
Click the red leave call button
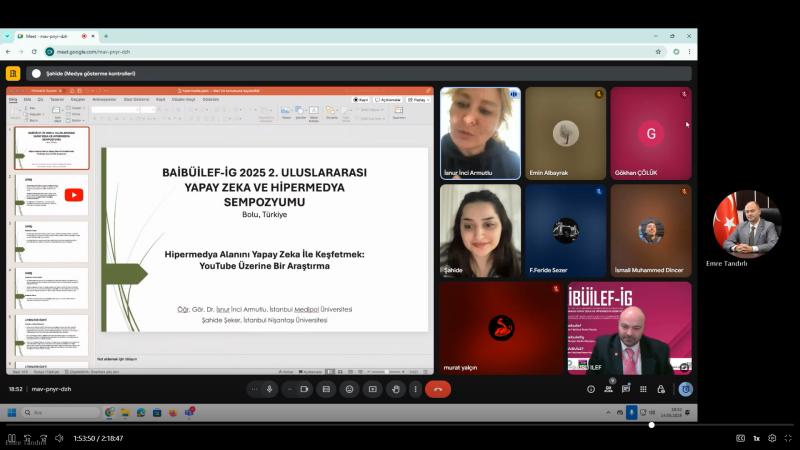438,389
